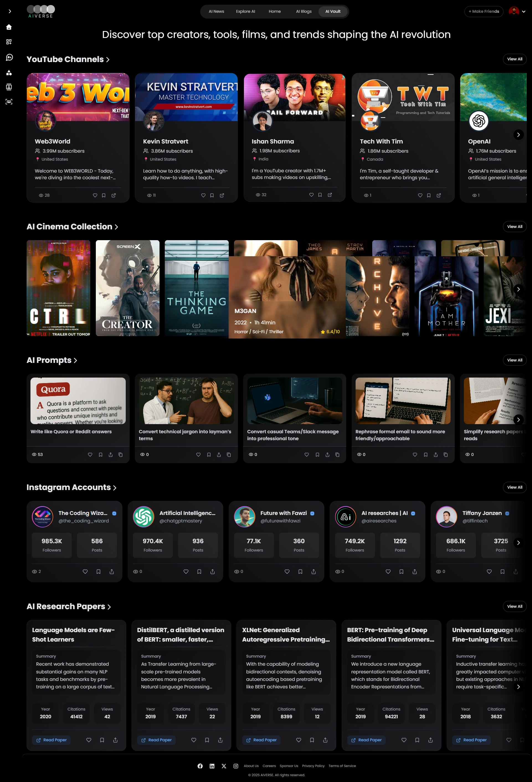Read the BERT pre-training paper
This screenshot has height=782, width=532.
tap(366, 740)
